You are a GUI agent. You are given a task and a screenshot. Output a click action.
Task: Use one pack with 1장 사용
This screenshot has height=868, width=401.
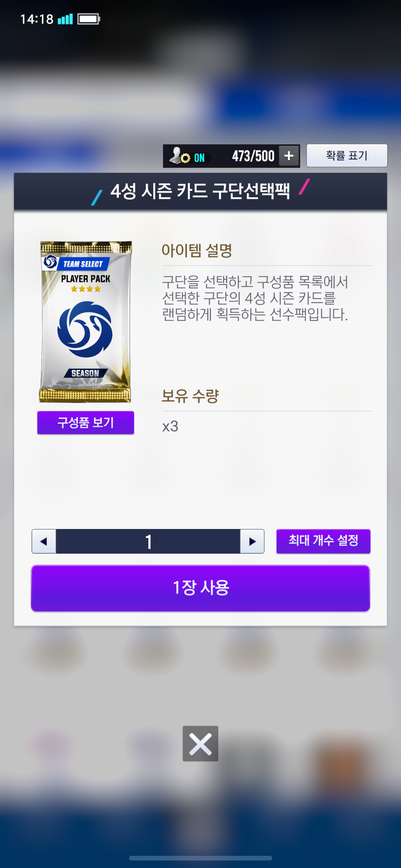200,588
